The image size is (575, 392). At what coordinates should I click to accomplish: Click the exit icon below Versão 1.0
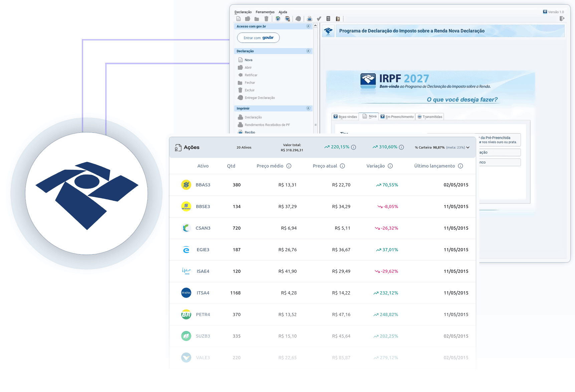pyautogui.click(x=562, y=19)
